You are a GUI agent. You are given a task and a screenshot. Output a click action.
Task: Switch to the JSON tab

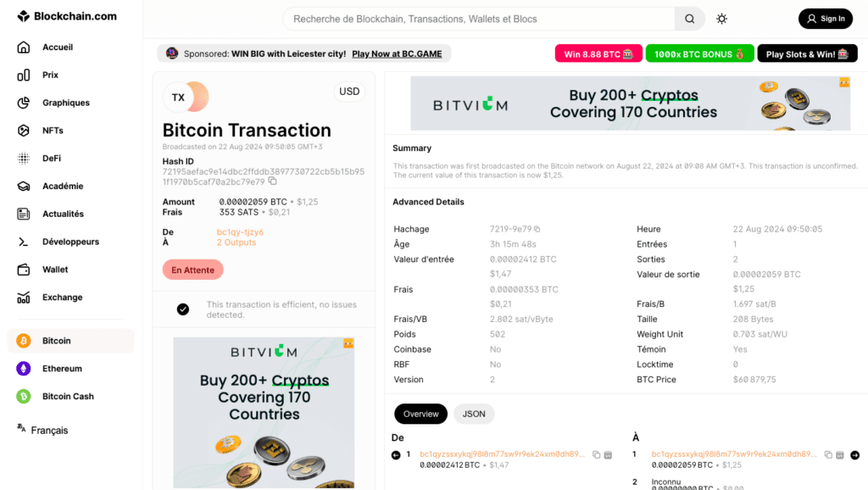(474, 414)
